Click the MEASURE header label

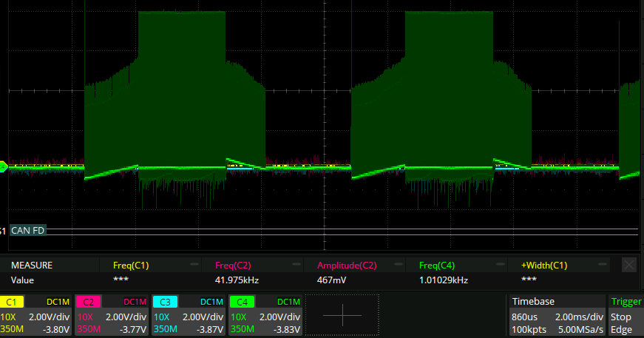coord(31,265)
